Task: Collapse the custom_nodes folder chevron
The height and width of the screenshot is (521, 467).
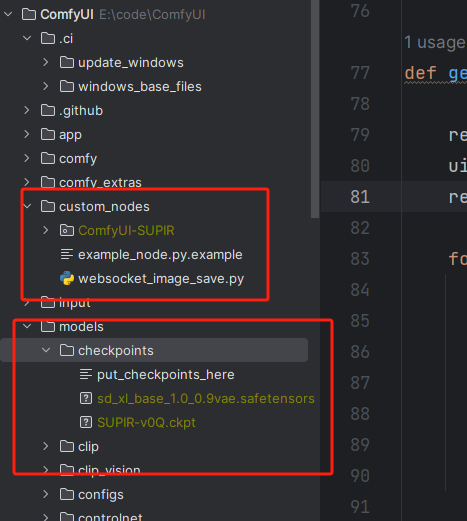Action: [27, 206]
